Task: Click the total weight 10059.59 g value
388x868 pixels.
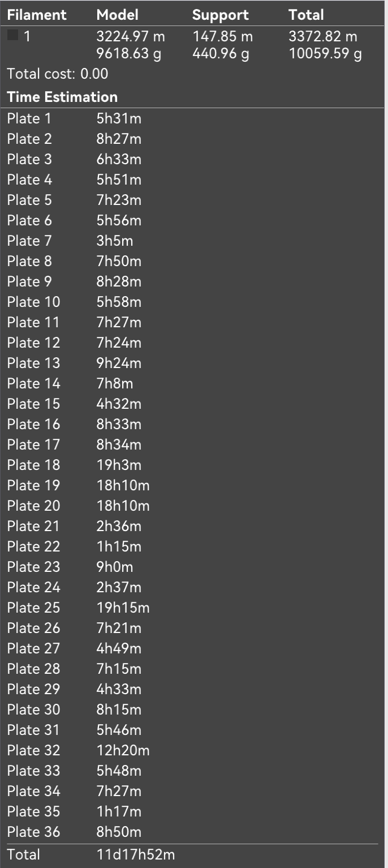Action: (325, 55)
